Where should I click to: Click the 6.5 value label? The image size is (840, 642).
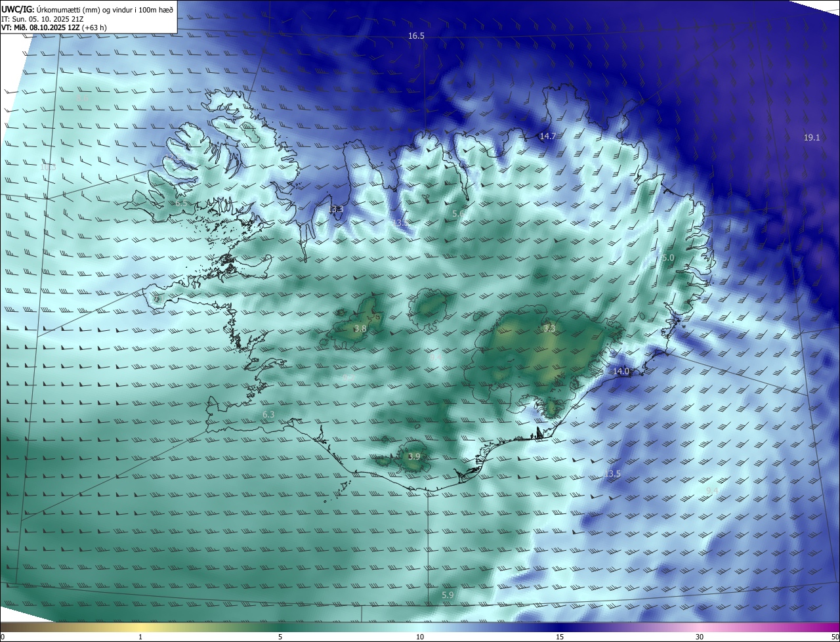coord(181,203)
